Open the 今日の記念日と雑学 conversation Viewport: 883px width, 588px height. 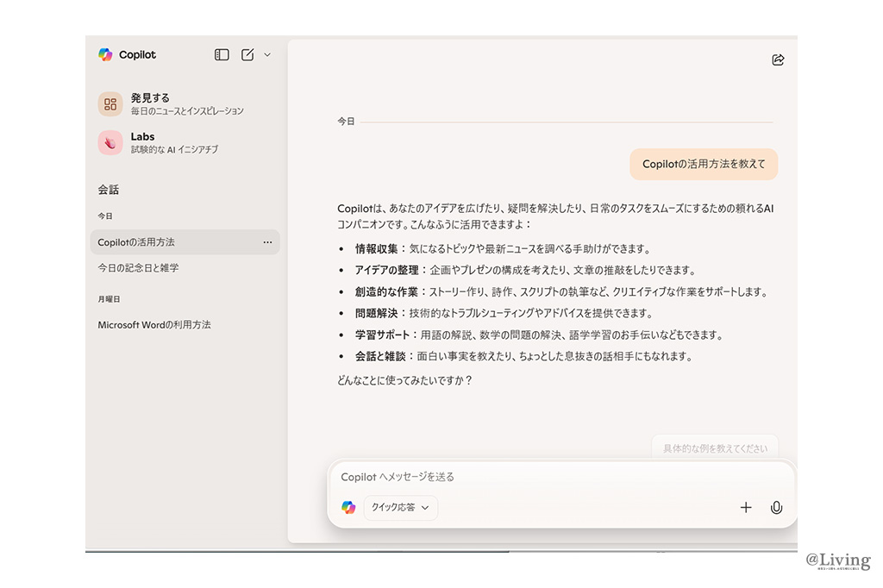pos(138,268)
